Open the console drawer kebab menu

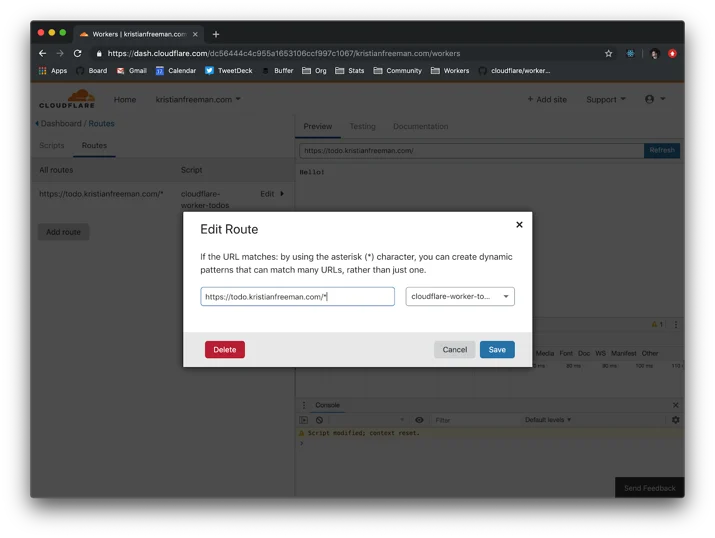coord(304,405)
